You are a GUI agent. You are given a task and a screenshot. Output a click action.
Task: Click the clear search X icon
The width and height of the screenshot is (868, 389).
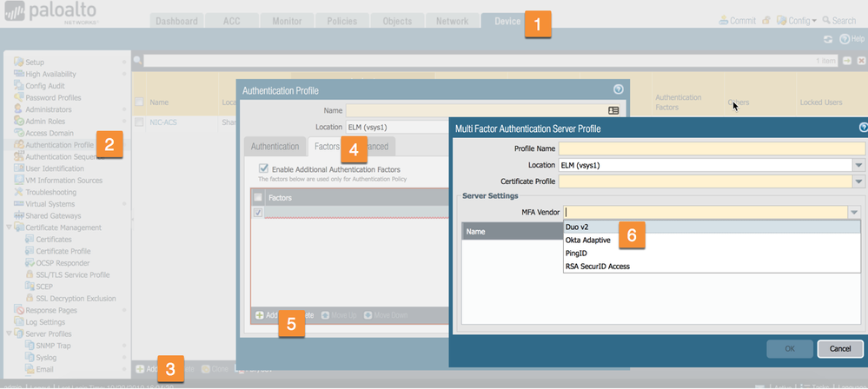859,61
